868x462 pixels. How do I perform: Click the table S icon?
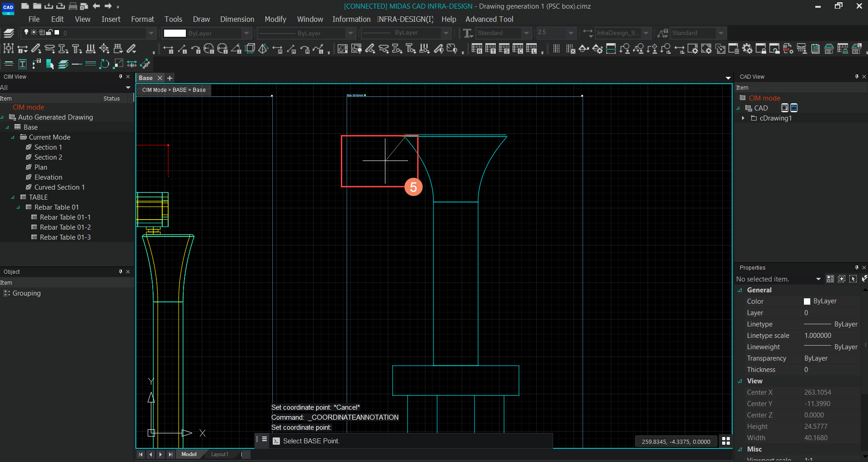tap(504, 49)
